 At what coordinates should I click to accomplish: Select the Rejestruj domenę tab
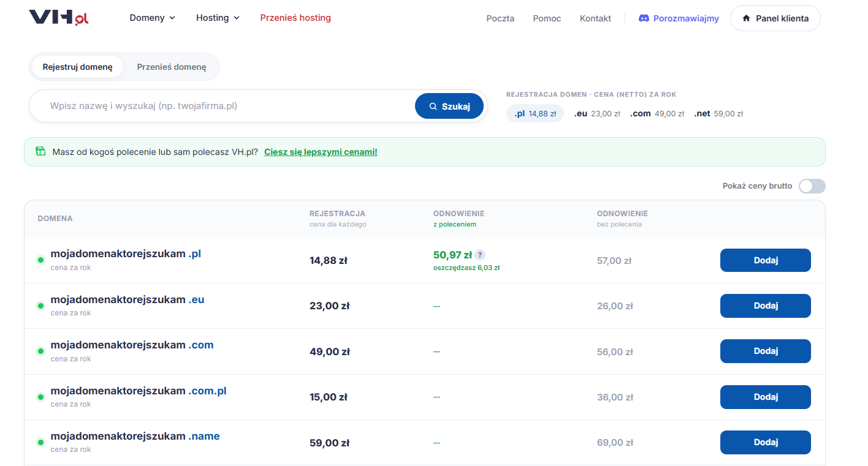coord(78,67)
